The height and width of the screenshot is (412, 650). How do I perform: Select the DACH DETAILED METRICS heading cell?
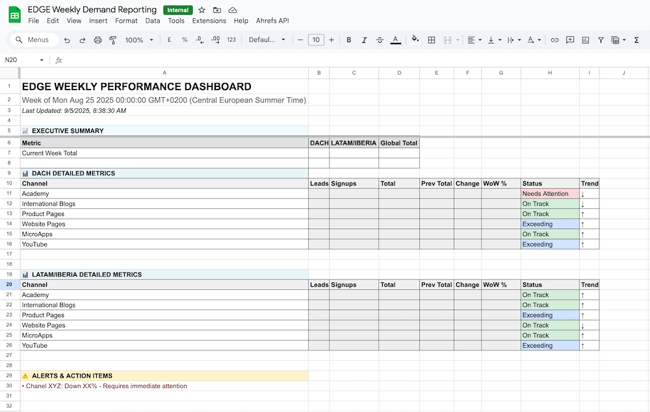(x=164, y=173)
